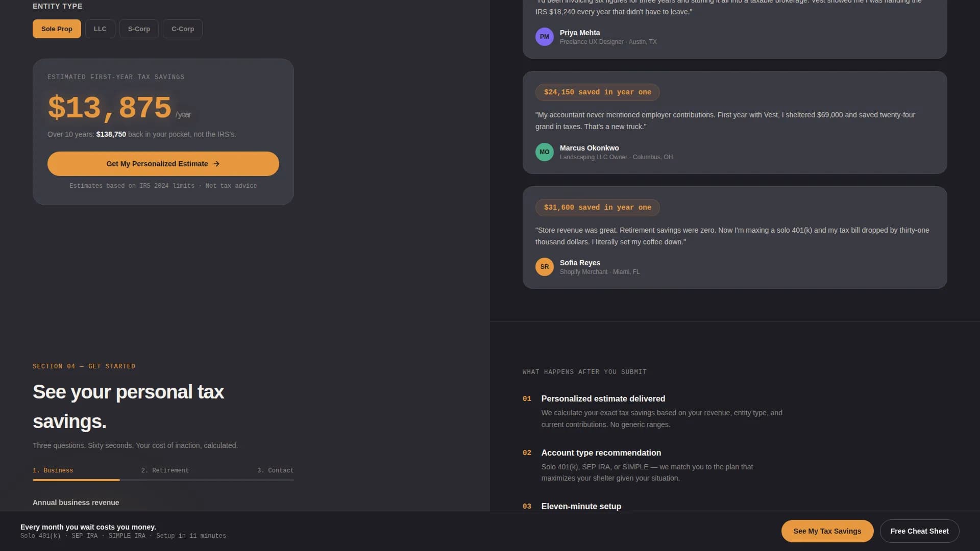Screen dimensions: 980x551
Task: Switch entity type to S-Corp
Action: click(x=139, y=29)
